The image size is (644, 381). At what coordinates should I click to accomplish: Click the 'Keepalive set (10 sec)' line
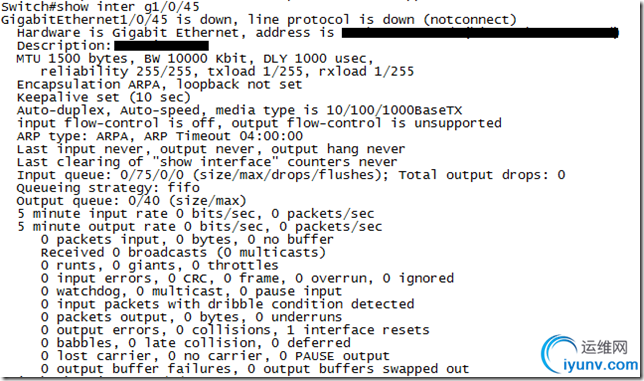[x=104, y=97]
